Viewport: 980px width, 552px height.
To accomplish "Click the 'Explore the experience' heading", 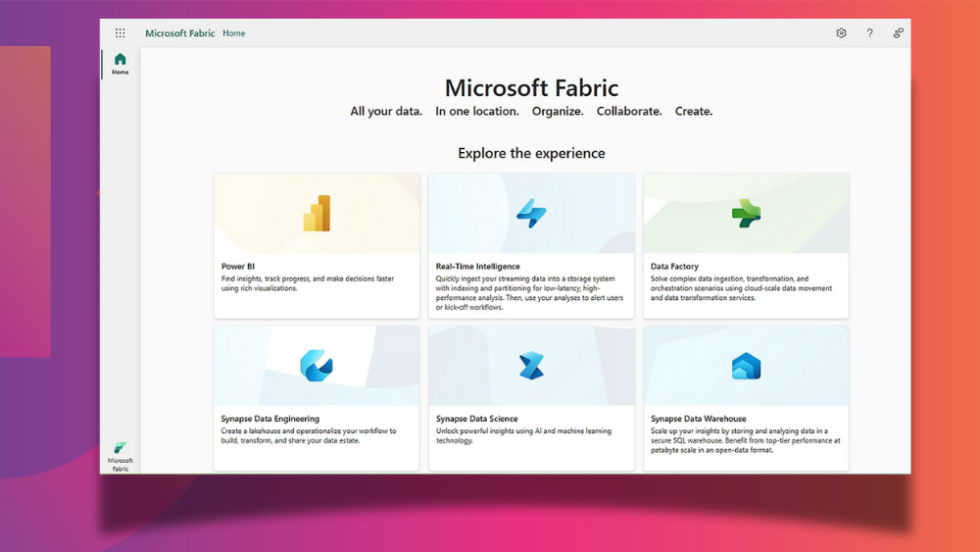I will [x=531, y=153].
